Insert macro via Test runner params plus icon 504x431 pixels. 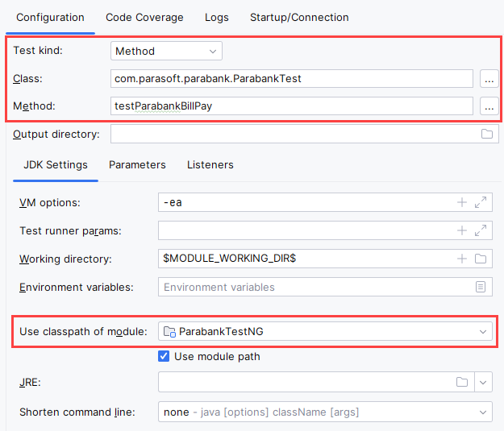coord(462,230)
